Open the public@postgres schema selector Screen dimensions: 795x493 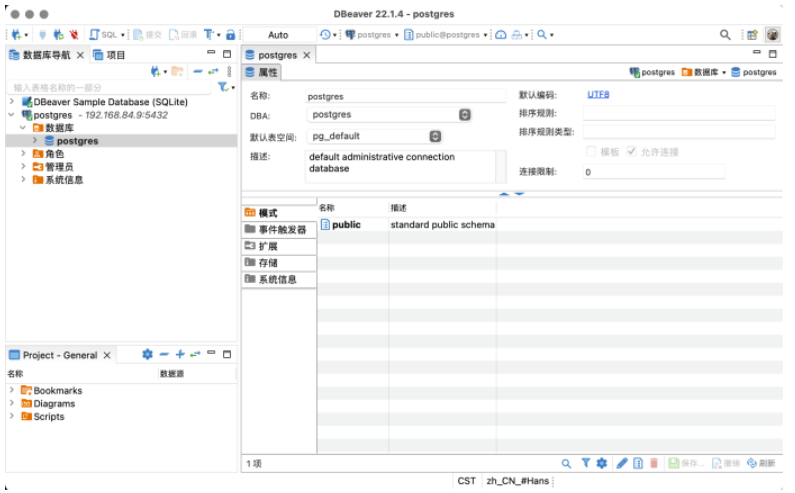tap(446, 34)
